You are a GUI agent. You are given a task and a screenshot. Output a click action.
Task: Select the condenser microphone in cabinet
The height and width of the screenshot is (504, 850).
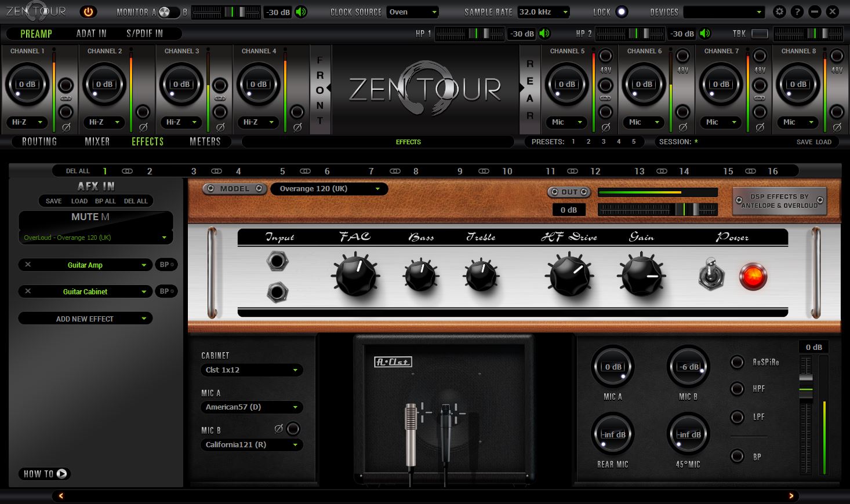[x=411, y=434]
